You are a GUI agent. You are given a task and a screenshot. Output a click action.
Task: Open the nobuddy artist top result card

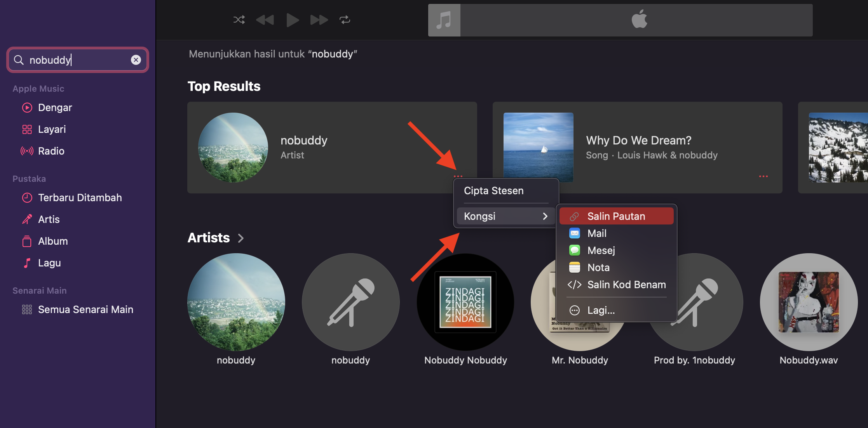pyautogui.click(x=332, y=148)
